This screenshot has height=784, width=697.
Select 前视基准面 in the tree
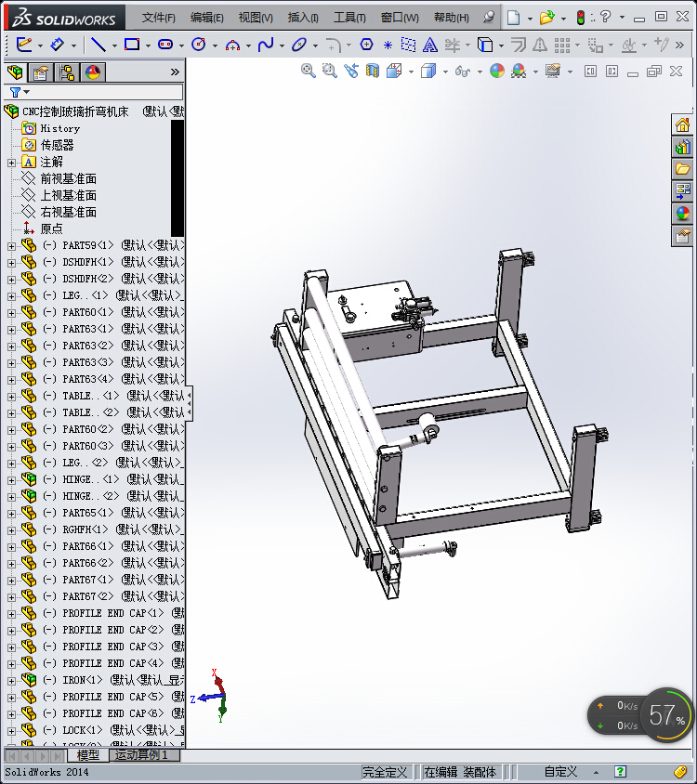coord(68,179)
